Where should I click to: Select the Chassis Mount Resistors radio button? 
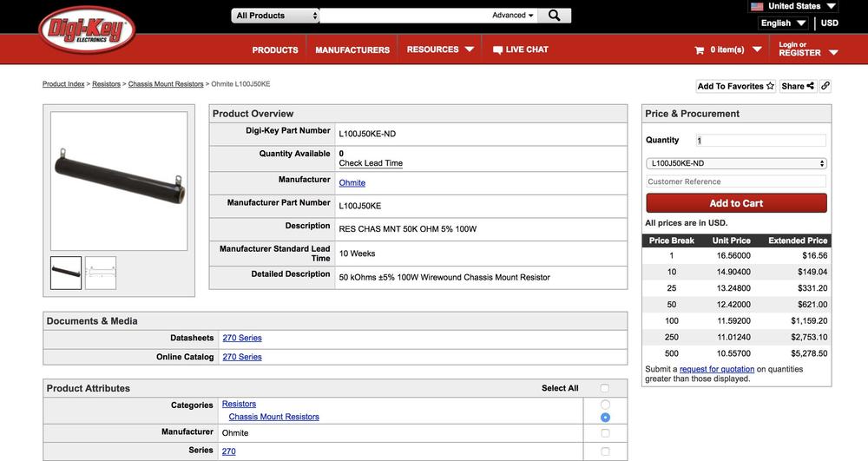tap(605, 418)
